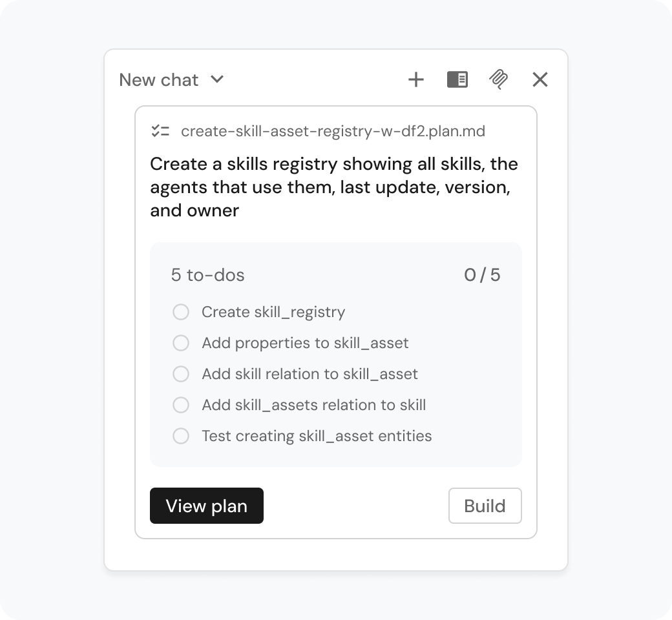
Task: Start a new chat with plus icon
Action: click(415, 79)
